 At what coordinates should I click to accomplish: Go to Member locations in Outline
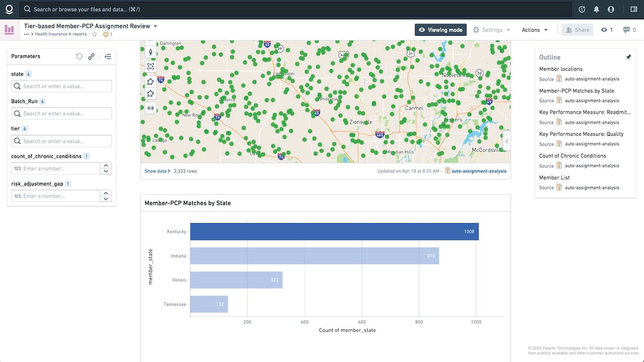click(x=561, y=69)
